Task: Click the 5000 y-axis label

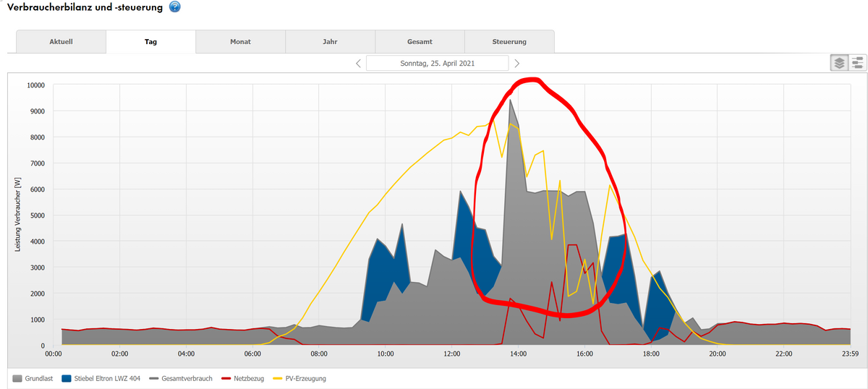Action: [x=36, y=215]
